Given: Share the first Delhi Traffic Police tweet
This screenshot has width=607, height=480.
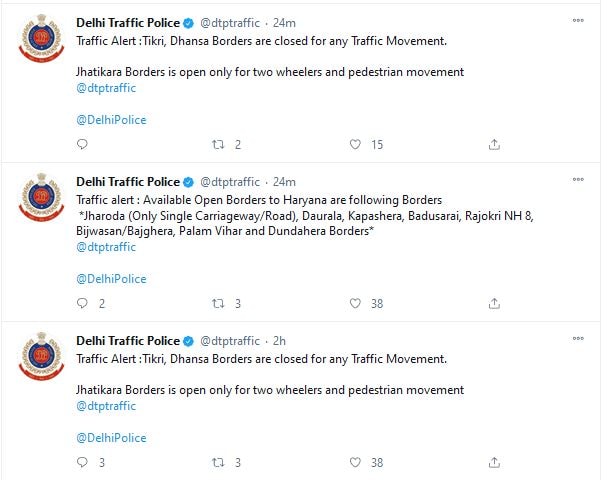Looking at the screenshot, I should coord(494,144).
